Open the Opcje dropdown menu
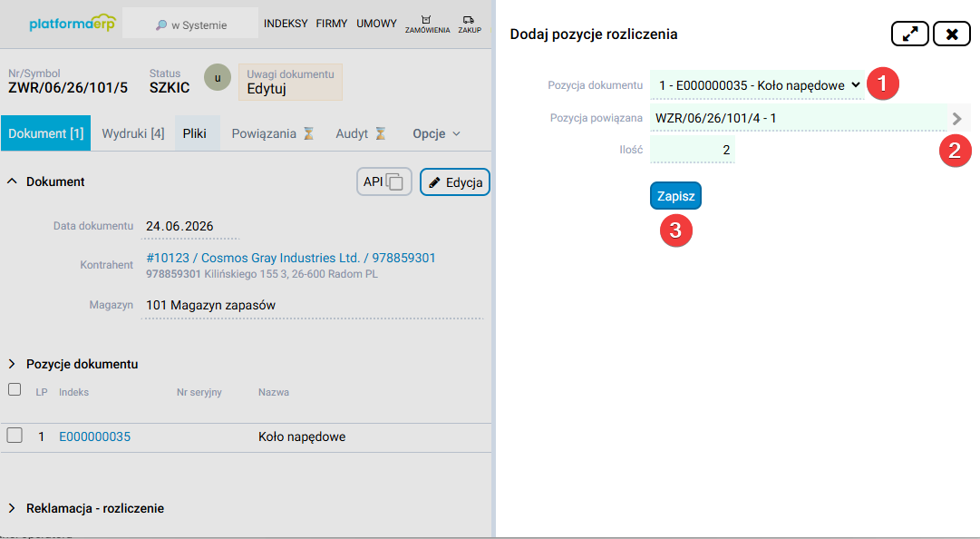Image resolution: width=980 pixels, height=539 pixels. 436,133
